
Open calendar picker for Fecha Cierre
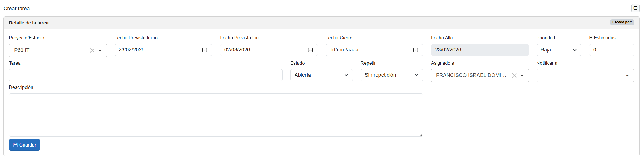[415, 50]
